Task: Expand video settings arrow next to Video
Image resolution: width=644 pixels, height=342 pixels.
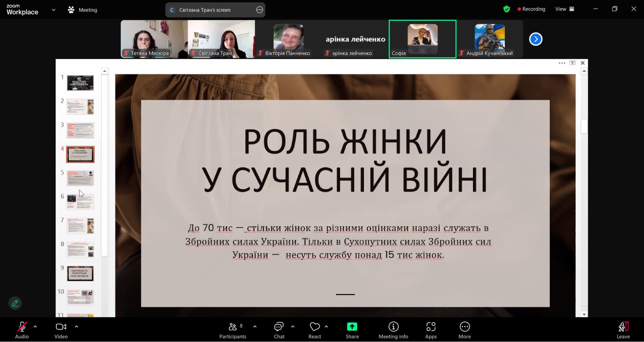Action: (x=76, y=327)
